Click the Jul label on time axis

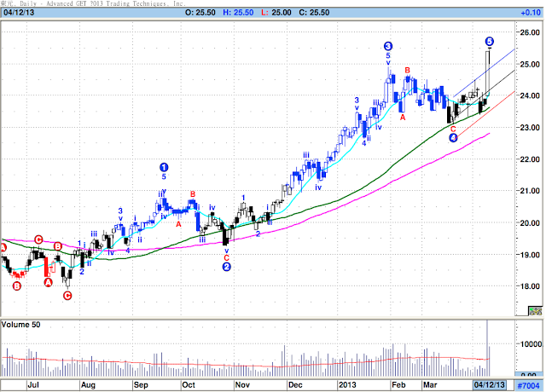pyautogui.click(x=33, y=385)
